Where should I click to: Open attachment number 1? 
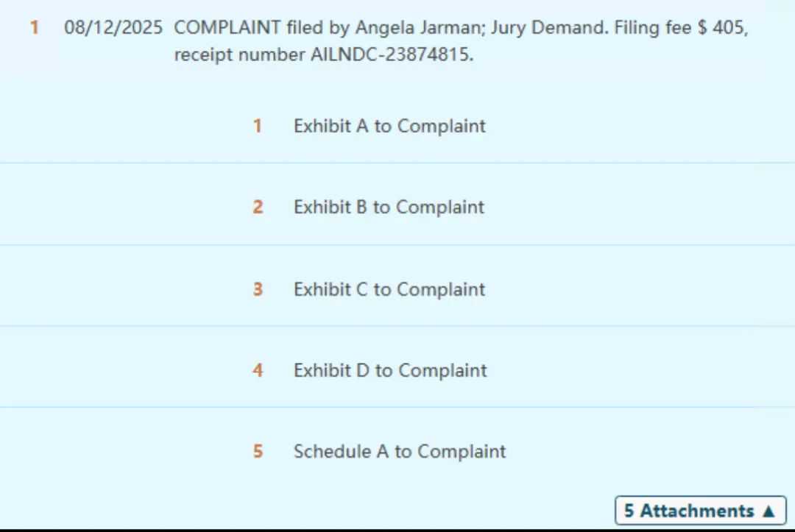[x=258, y=127]
